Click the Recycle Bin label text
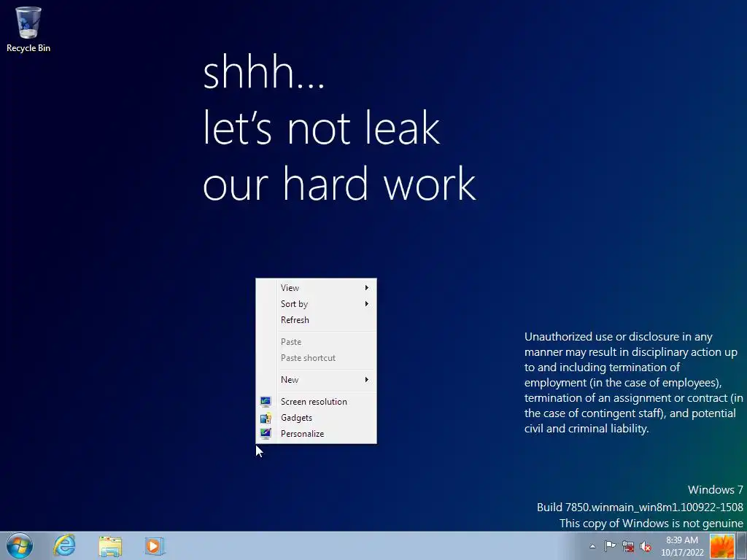The width and height of the screenshot is (747, 560). coord(28,48)
